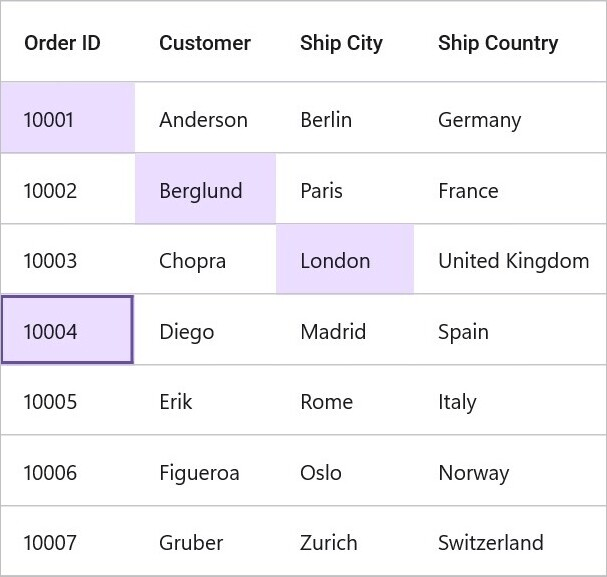Image resolution: width=607 pixels, height=577 pixels.
Task: Select the focused 10004 order cell
Action: [x=68, y=330]
